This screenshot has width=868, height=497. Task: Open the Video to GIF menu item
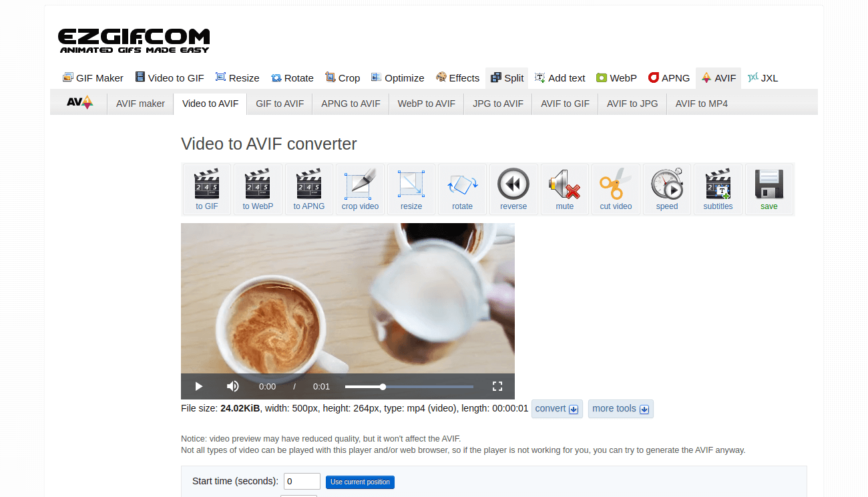click(170, 77)
